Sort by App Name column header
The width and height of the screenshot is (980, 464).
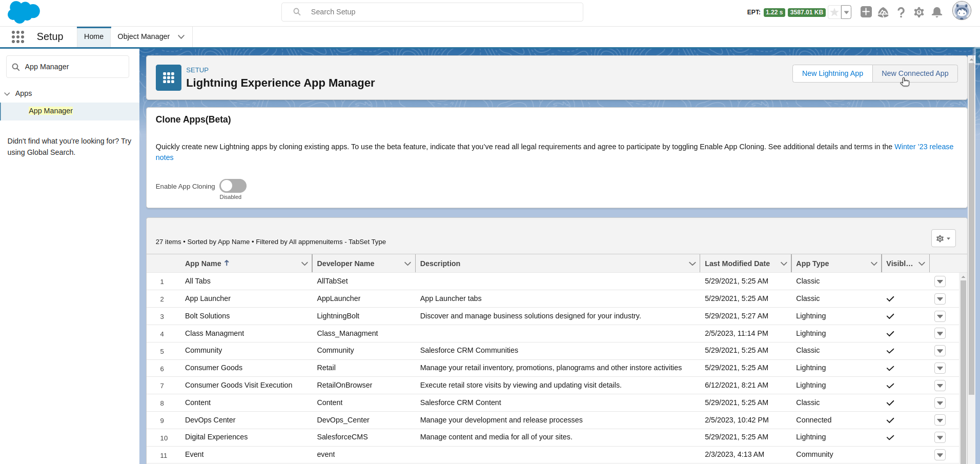(203, 264)
